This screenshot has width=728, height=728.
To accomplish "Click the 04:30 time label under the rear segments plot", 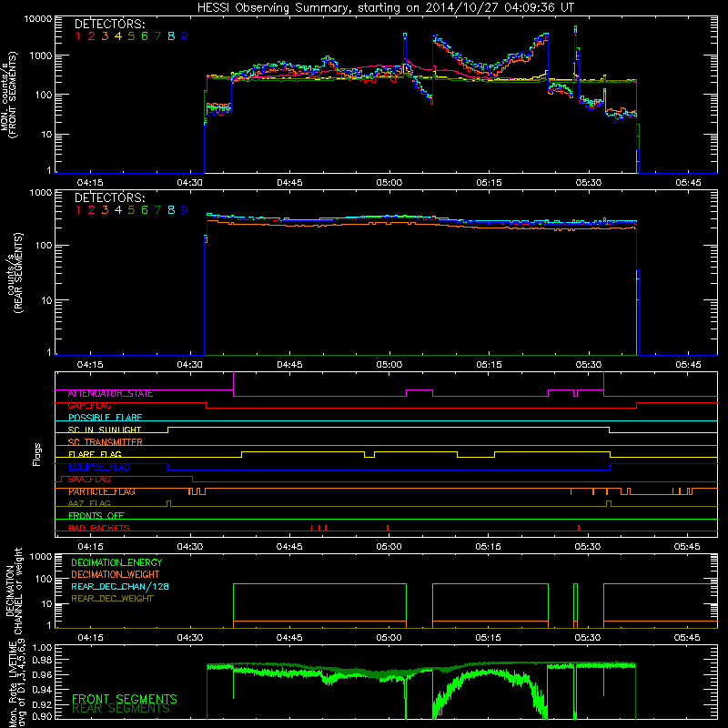I will [189, 365].
